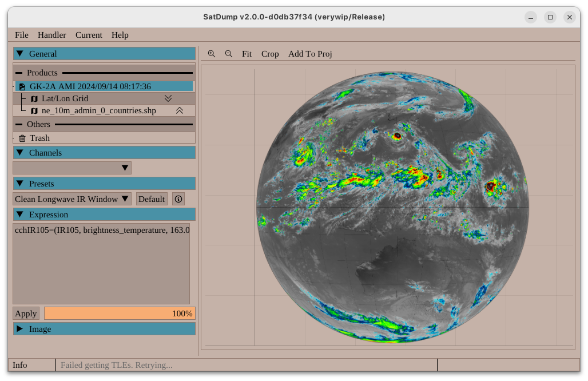Click the Trash bin icon
The height and width of the screenshot is (381, 588).
point(22,138)
